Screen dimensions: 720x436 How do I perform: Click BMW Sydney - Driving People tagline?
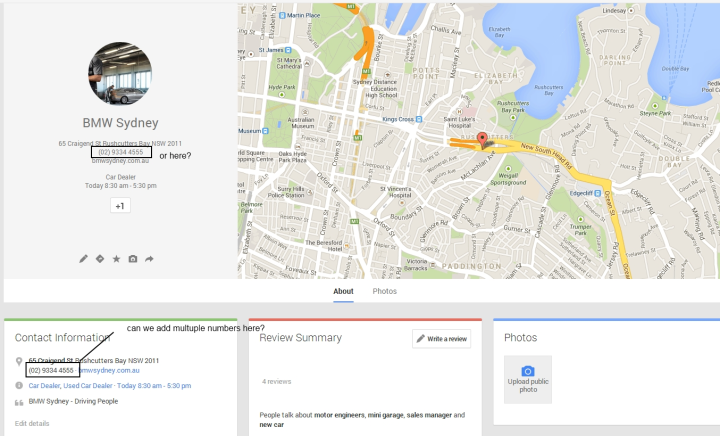73,401
